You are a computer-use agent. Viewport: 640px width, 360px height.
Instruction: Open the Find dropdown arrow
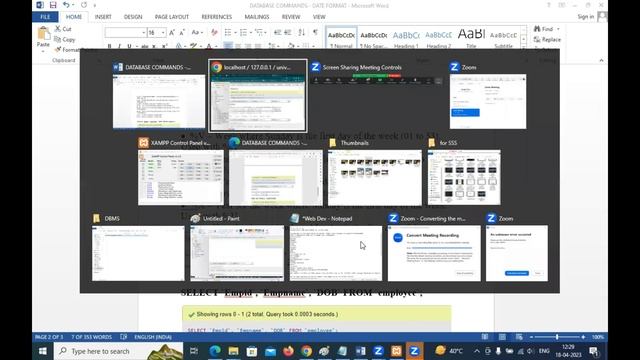[558, 29]
